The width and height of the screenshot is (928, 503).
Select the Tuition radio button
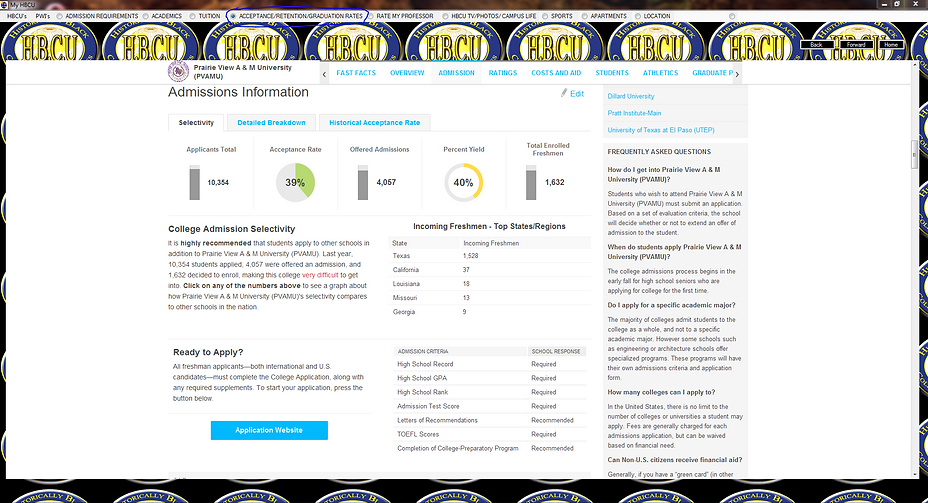click(192, 16)
